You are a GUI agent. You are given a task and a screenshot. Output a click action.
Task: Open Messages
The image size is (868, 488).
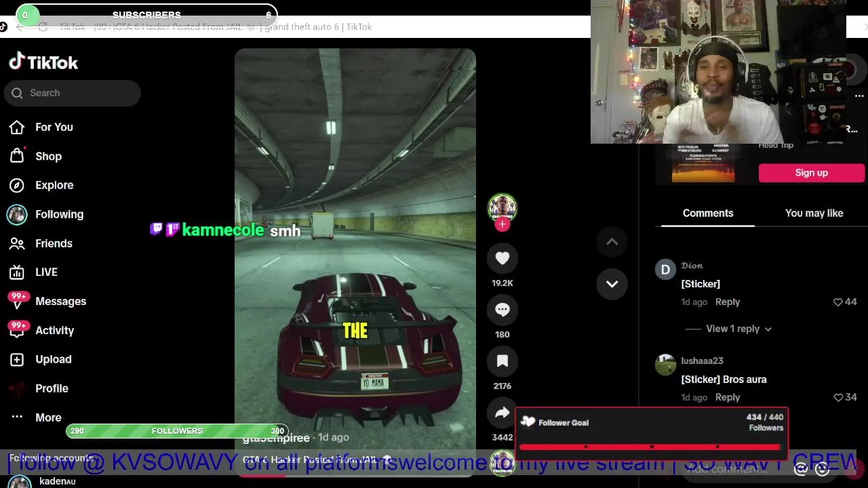[x=60, y=301]
